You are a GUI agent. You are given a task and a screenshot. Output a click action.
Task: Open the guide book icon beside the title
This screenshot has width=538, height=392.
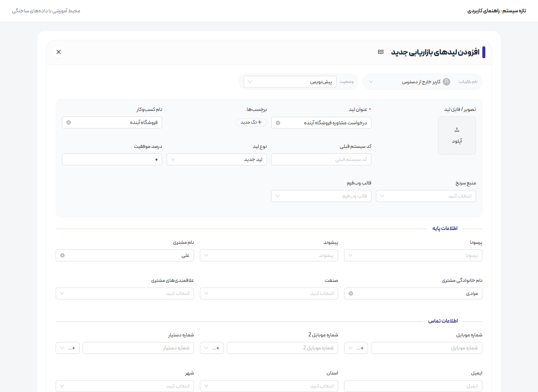(x=381, y=52)
